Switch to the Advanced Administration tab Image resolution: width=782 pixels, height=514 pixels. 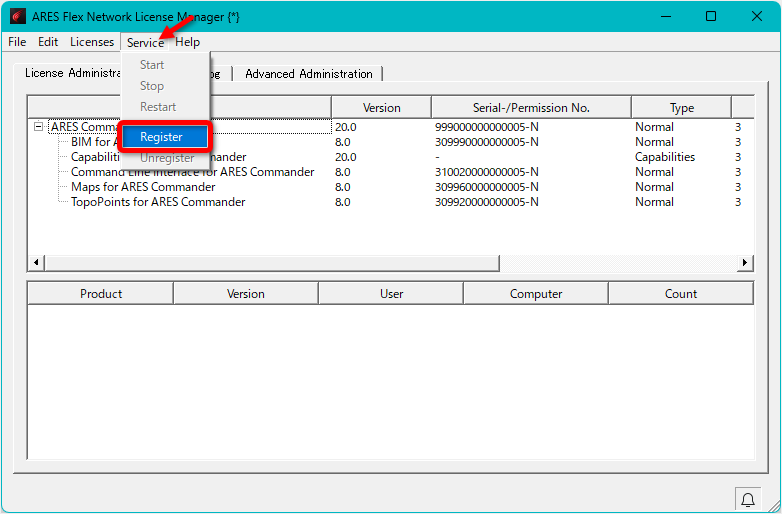point(309,74)
